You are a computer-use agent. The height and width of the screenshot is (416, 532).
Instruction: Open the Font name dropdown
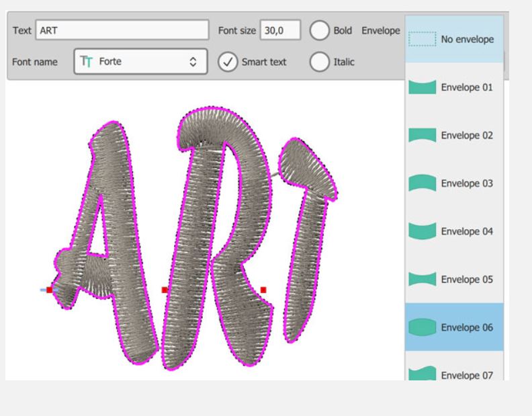tap(138, 62)
